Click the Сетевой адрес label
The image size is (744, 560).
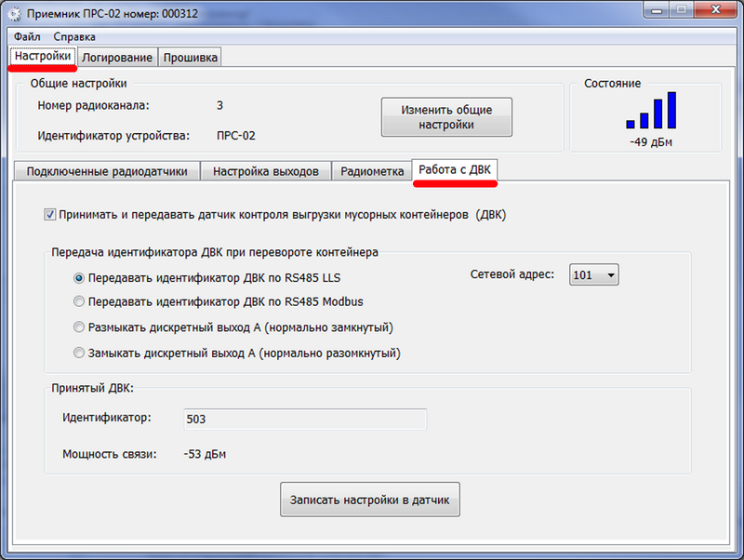[x=512, y=274]
